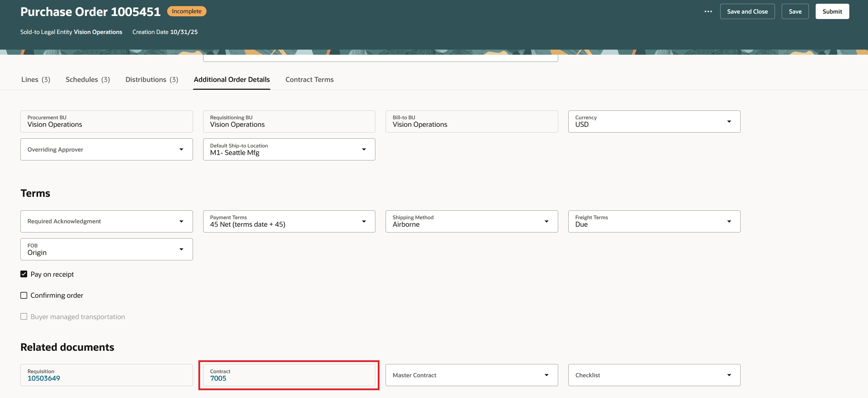Open the Required Acknowledgment dropdown
This screenshot has height=398, width=868.
(x=181, y=221)
